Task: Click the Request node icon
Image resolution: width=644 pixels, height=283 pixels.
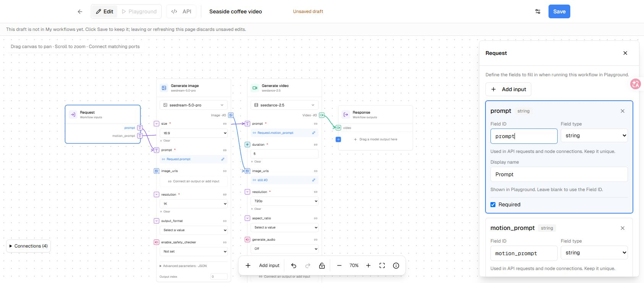Action: click(x=73, y=114)
